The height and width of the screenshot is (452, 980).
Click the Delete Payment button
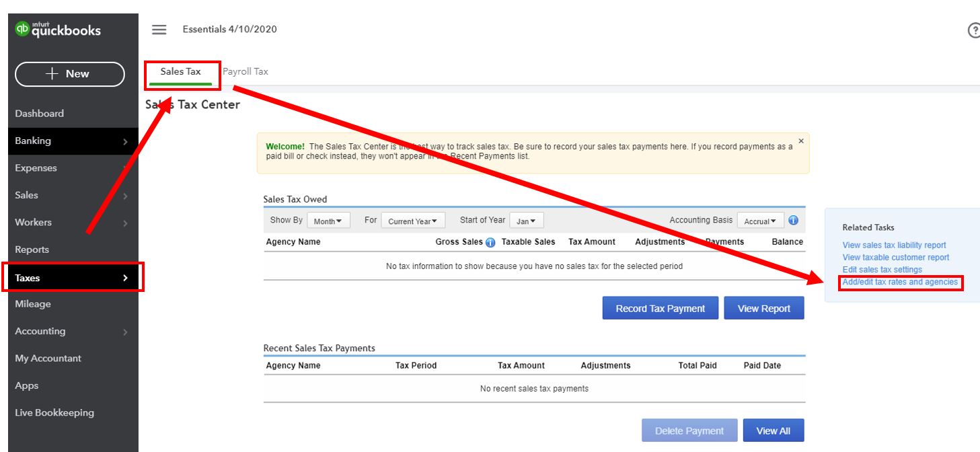[689, 430]
